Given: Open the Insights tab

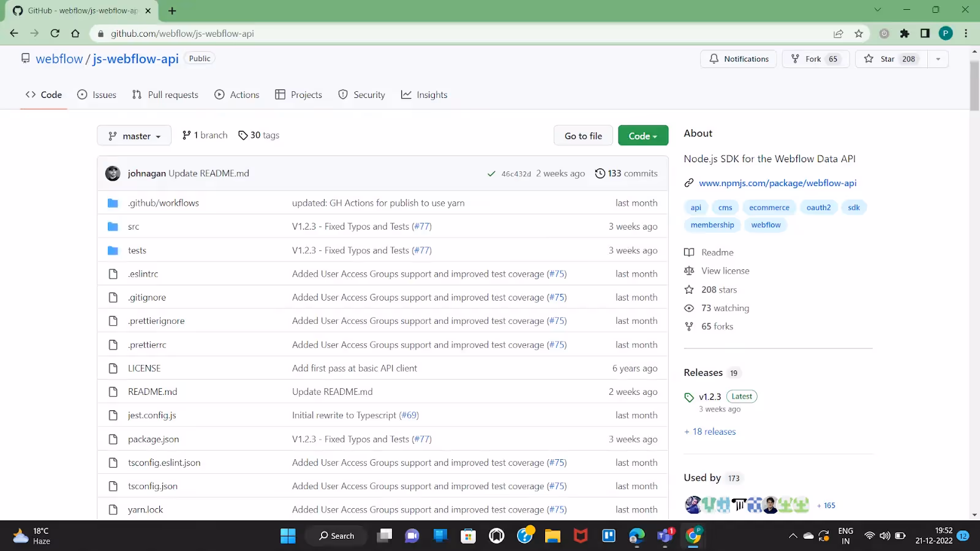Looking at the screenshot, I should pyautogui.click(x=424, y=95).
